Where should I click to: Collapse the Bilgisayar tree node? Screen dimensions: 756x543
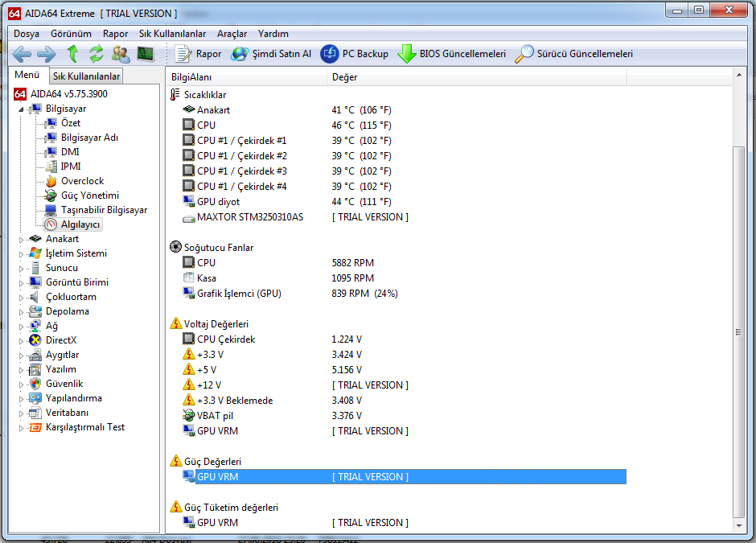tap(21, 109)
